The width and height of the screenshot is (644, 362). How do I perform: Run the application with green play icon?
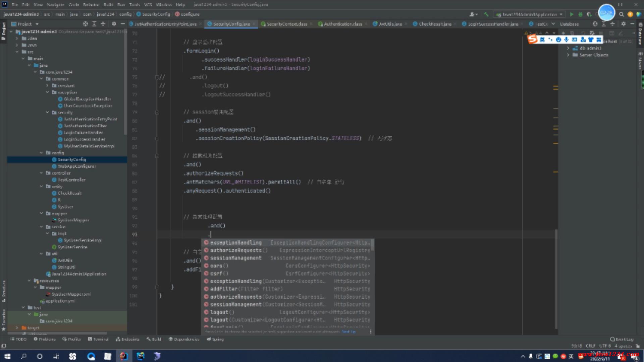point(572,14)
